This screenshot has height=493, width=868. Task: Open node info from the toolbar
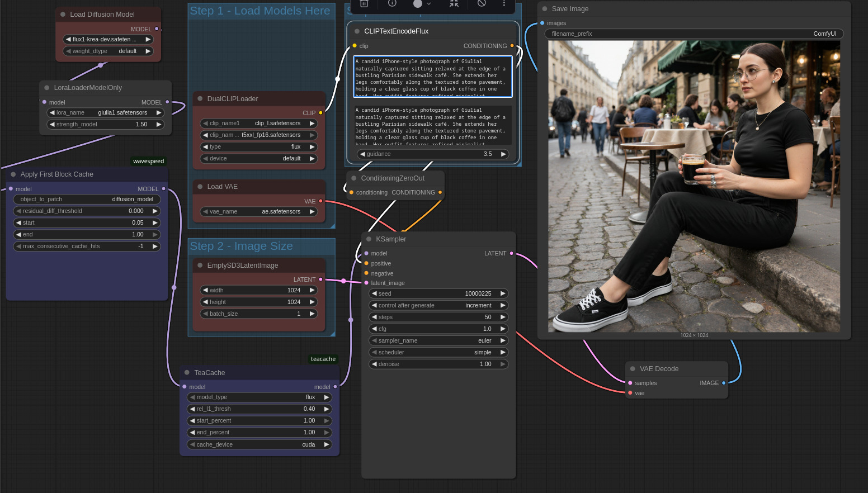point(392,3)
